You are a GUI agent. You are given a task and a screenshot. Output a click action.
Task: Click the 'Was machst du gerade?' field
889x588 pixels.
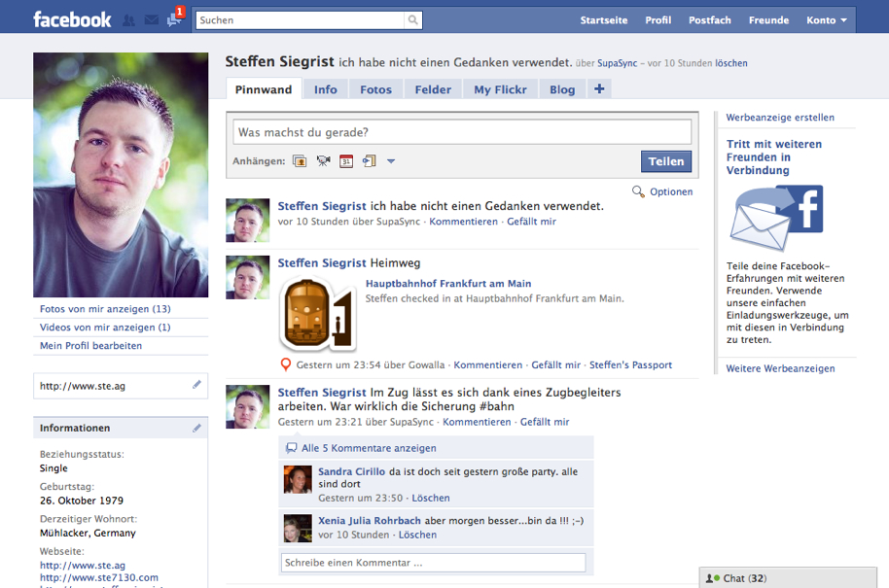click(462, 132)
